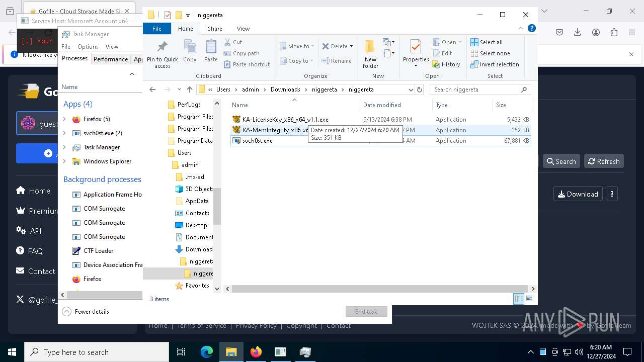Open View menu in Task Manager
The image size is (644, 362).
112,46
